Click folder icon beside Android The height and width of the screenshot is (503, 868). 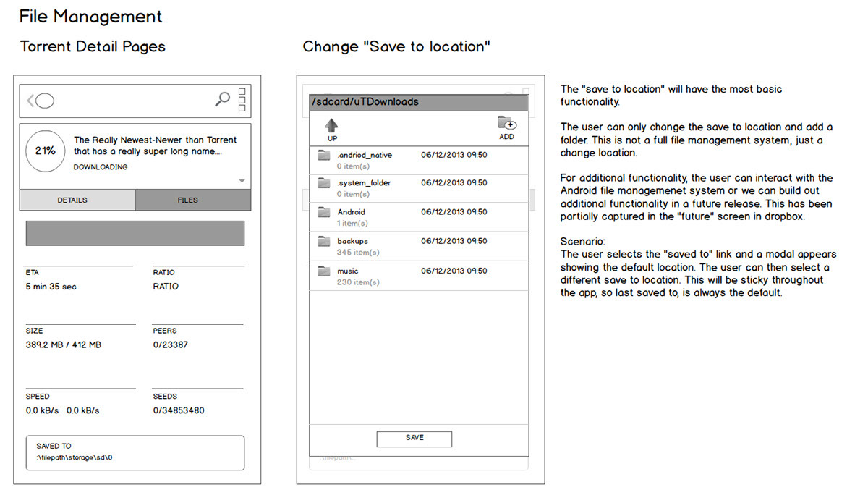[x=323, y=212]
